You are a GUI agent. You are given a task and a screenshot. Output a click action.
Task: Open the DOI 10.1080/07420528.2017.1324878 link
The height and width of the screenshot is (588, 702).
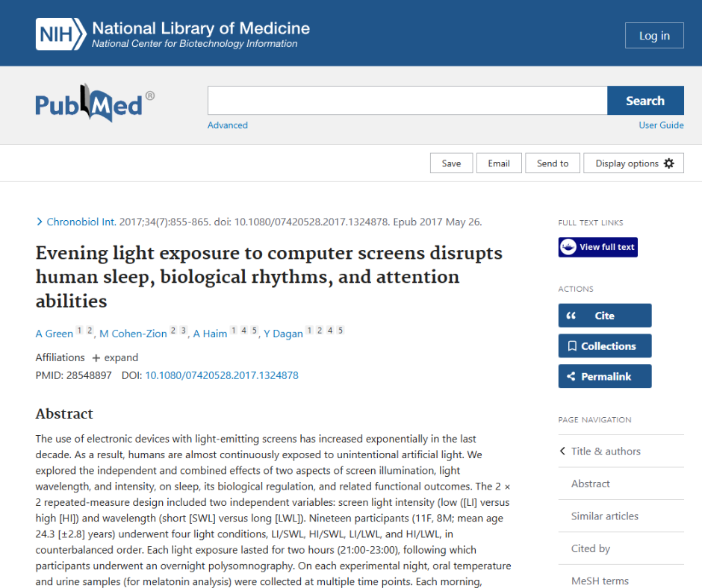(x=222, y=375)
